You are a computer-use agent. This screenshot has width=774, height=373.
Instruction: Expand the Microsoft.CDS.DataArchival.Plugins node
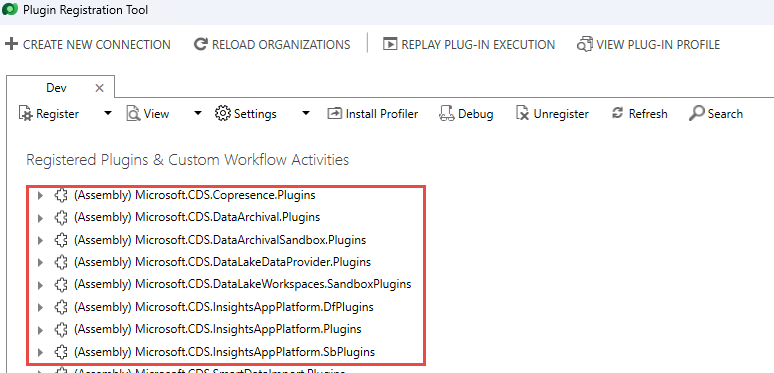40,218
